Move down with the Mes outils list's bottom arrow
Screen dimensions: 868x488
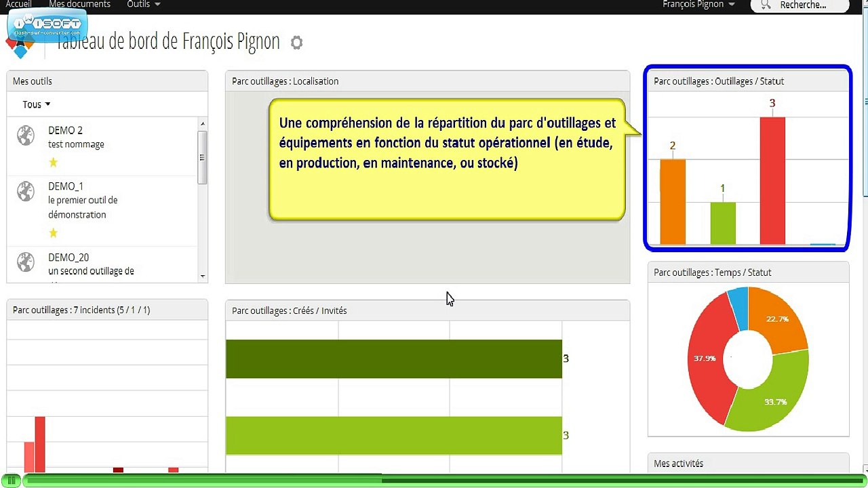203,276
